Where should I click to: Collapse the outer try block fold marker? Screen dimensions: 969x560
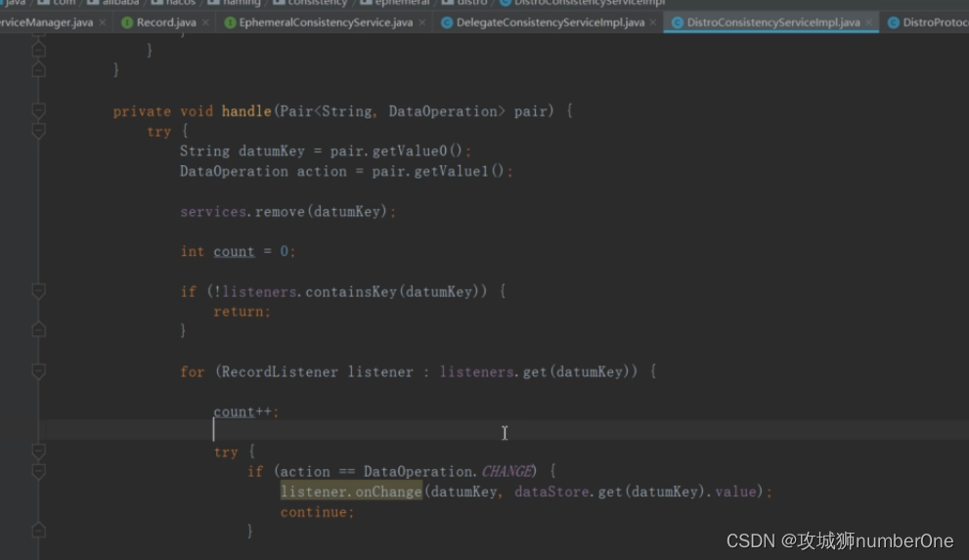tap(38, 131)
